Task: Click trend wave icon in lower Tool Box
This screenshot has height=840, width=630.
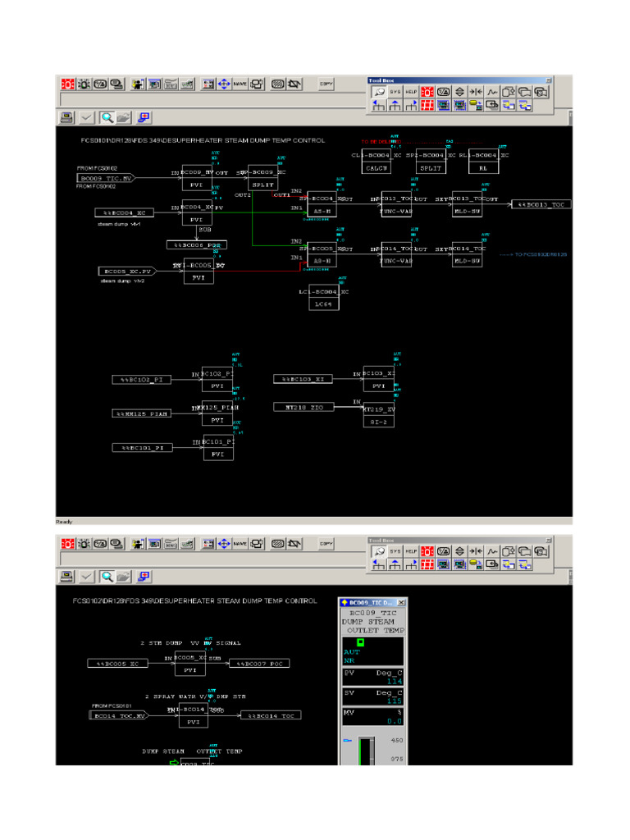Action: coord(492,551)
